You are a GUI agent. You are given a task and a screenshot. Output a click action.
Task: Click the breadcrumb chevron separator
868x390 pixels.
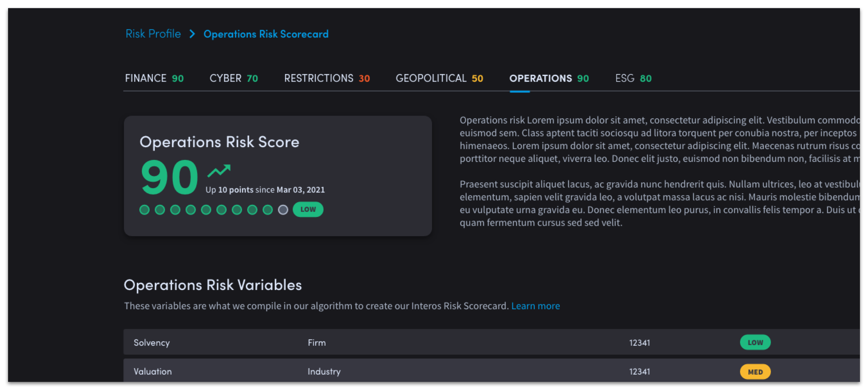(192, 34)
